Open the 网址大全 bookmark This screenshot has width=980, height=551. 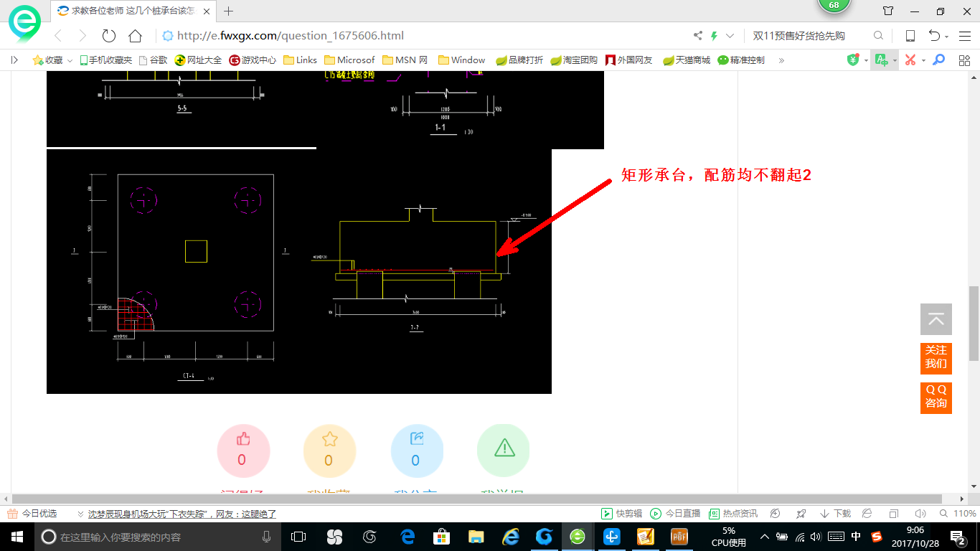199,60
